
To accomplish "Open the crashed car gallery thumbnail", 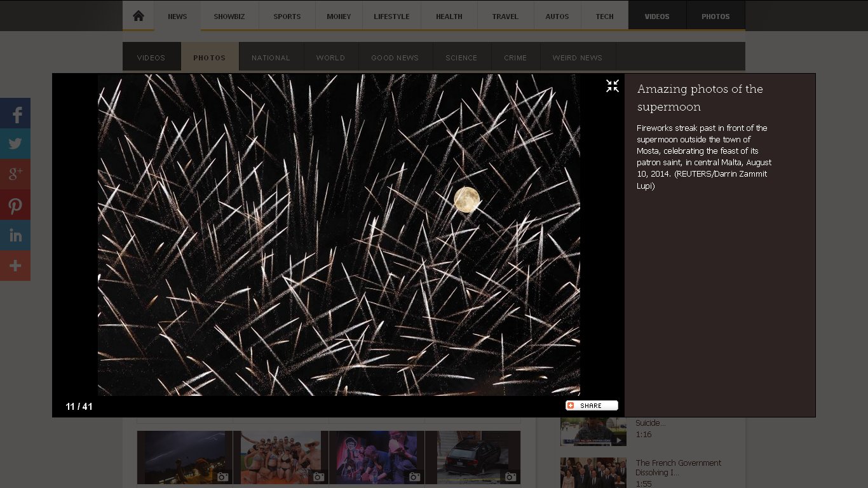I will coord(472,457).
